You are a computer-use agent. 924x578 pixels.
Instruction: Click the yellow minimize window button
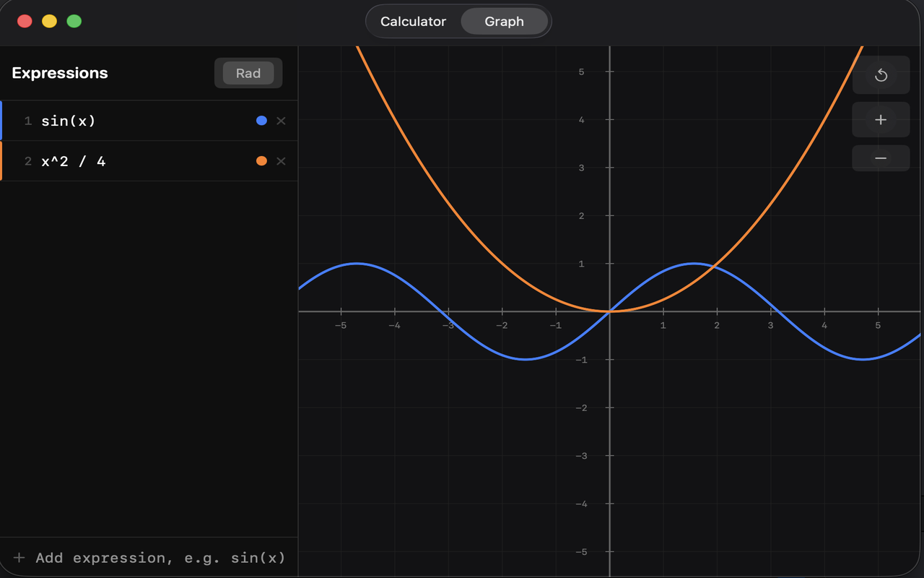pos(49,21)
